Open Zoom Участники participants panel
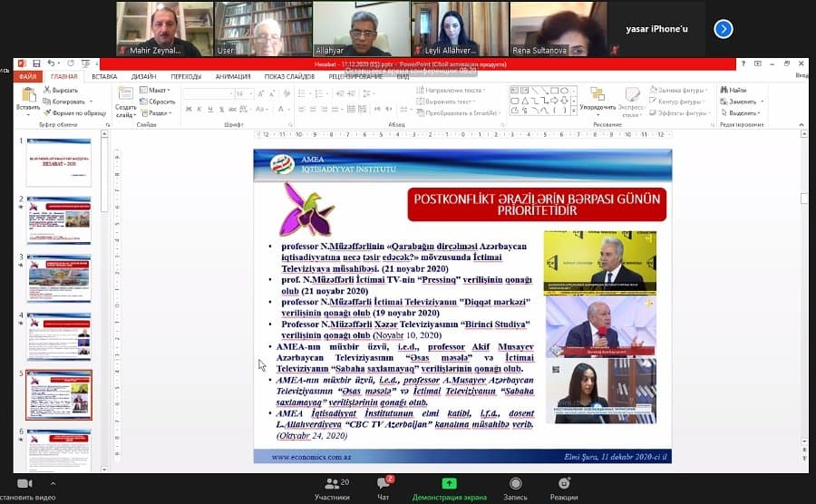Image resolution: width=816 pixels, height=504 pixels. [332, 489]
